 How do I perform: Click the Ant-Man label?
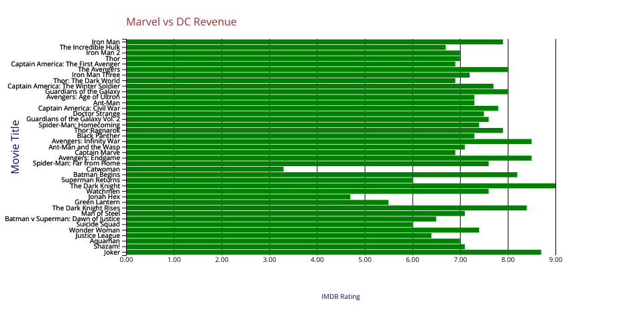click(107, 103)
